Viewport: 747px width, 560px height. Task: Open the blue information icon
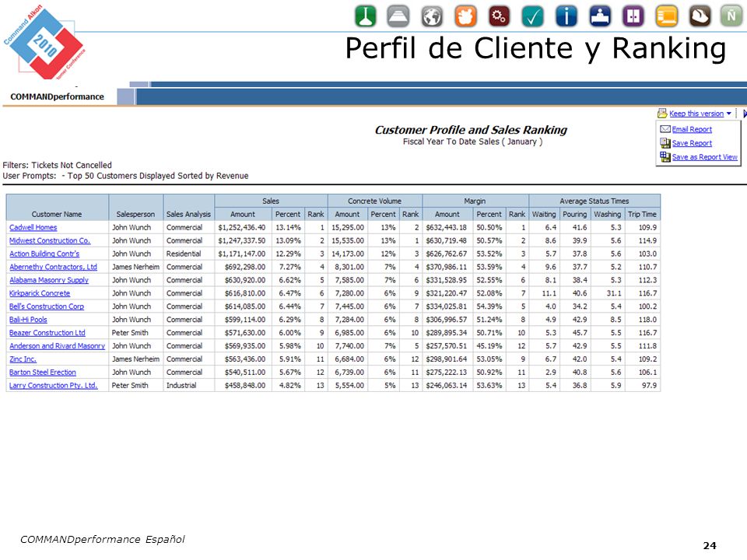(x=566, y=16)
